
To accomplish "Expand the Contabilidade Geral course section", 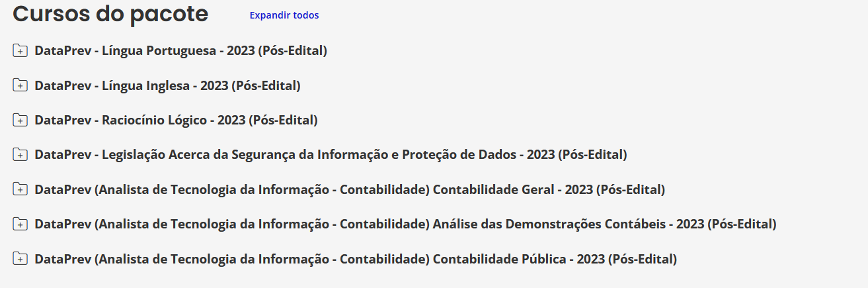I will (20, 189).
